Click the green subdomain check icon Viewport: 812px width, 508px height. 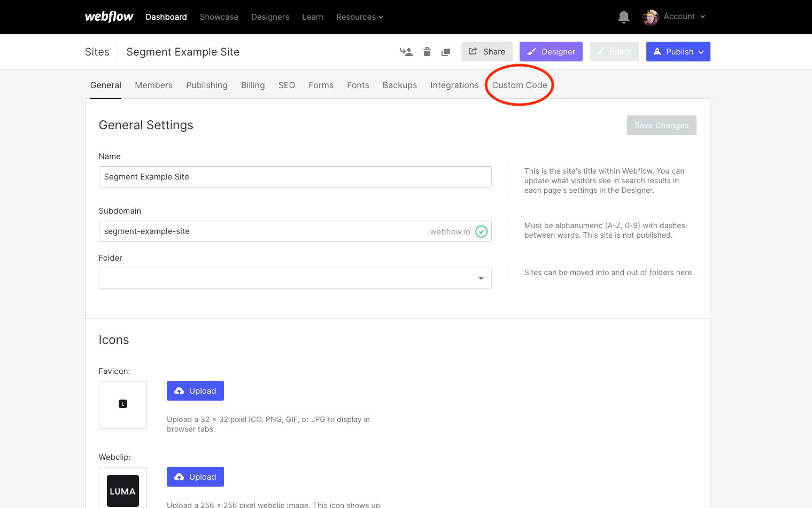pos(481,231)
